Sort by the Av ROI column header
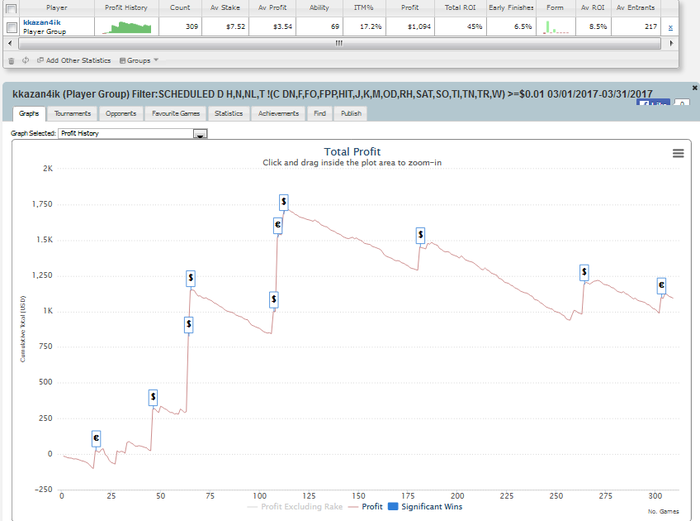This screenshot has height=521, width=700. point(593,8)
